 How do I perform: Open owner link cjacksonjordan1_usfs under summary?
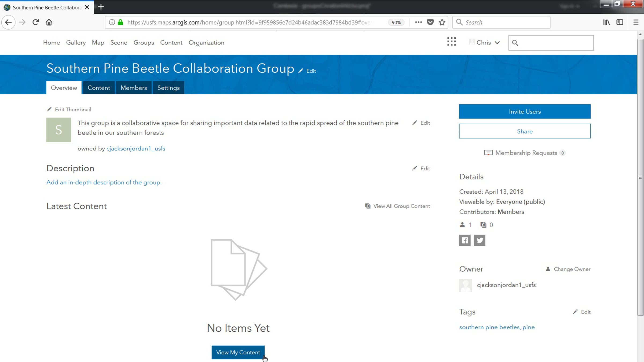coord(136,149)
